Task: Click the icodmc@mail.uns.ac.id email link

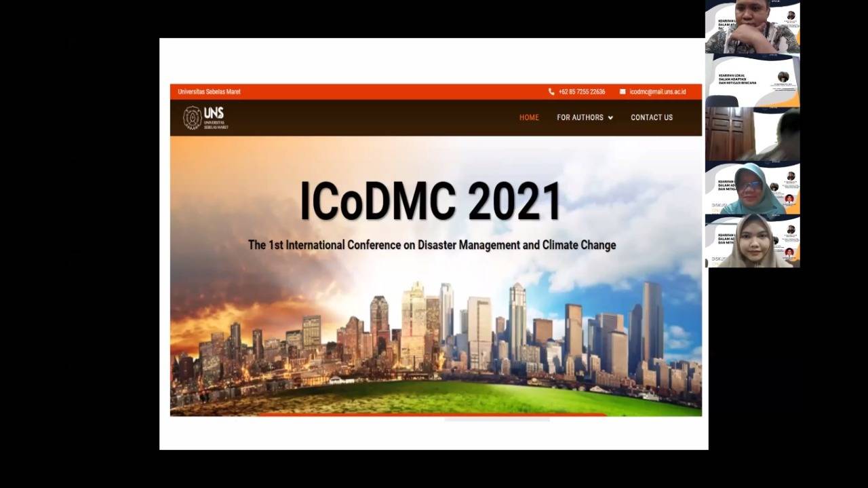Action: pos(657,92)
